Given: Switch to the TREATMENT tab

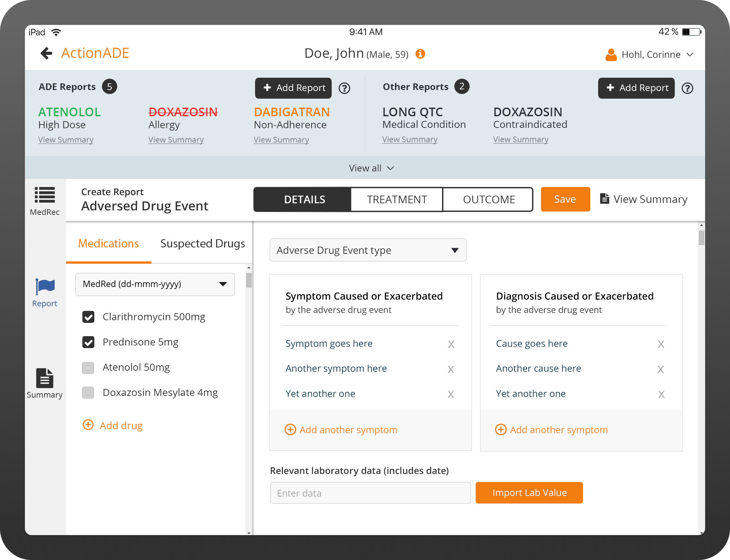Looking at the screenshot, I should (397, 199).
